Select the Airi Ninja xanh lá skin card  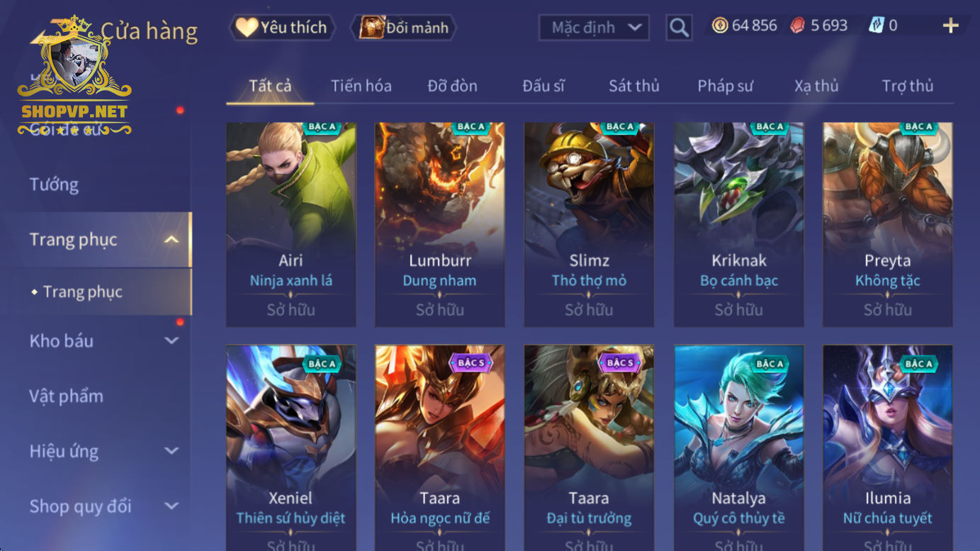point(291,225)
